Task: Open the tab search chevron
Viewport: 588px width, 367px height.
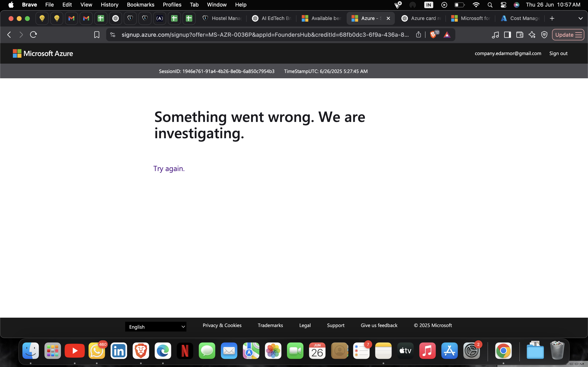Action: 581,18
